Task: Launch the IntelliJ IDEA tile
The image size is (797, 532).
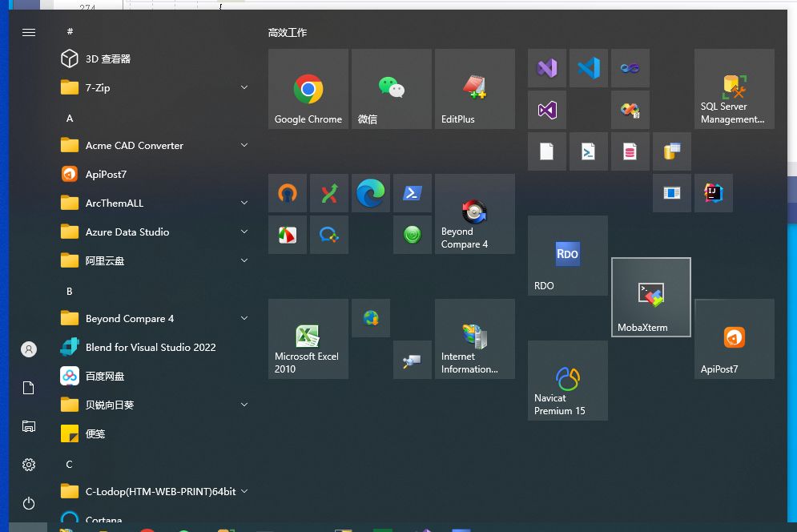Action: coord(714,193)
